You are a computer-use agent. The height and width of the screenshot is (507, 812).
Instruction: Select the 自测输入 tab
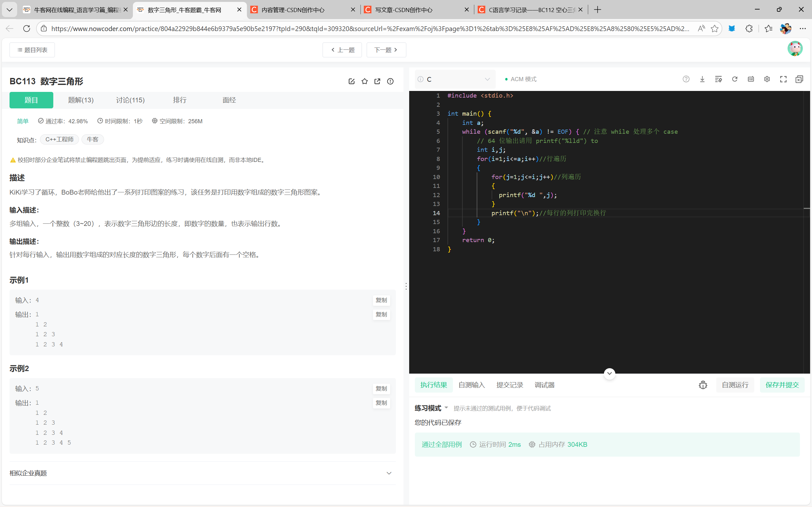(x=471, y=385)
